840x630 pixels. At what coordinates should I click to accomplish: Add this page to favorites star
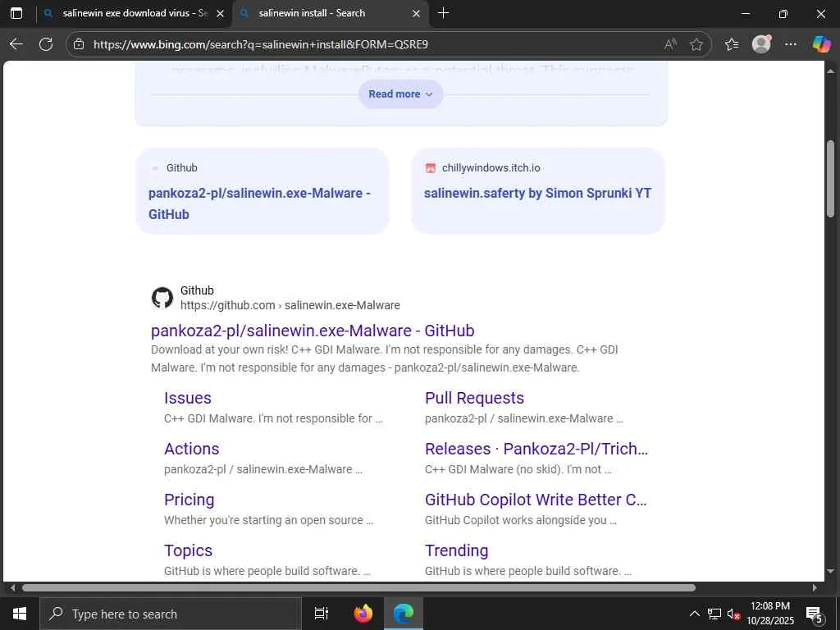pyautogui.click(x=696, y=44)
